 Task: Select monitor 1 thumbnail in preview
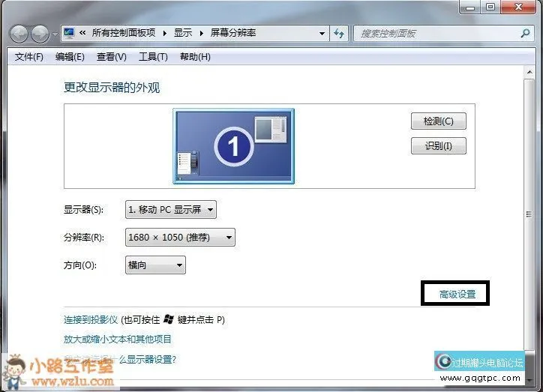[233, 146]
